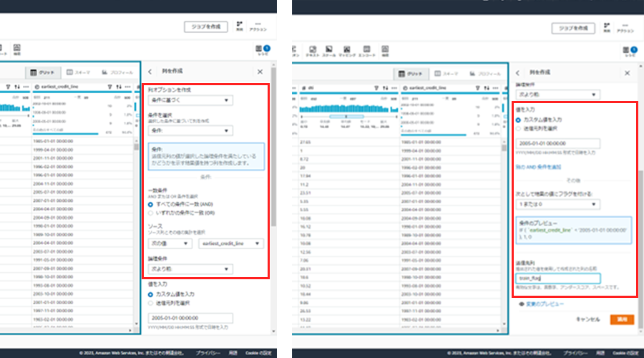The width and height of the screenshot is (644, 358).
Task: Open more-options dots on right window dti column
Action: coord(394,88)
